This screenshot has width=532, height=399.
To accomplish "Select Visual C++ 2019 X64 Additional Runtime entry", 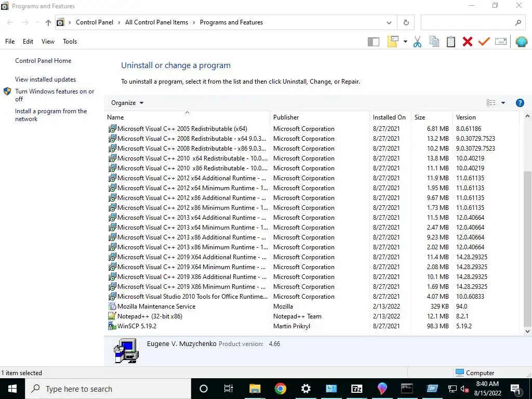I will (x=312, y=257).
